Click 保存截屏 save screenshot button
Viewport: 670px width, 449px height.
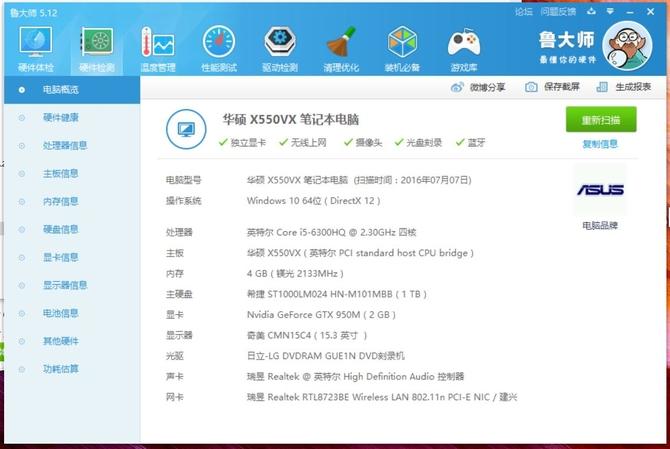coord(552,87)
